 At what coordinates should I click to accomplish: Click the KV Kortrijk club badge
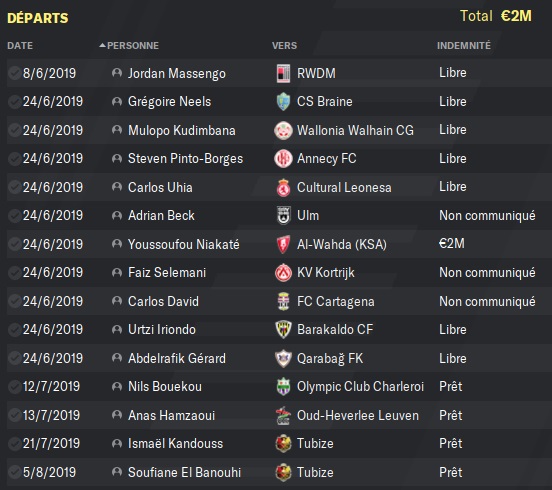click(283, 273)
